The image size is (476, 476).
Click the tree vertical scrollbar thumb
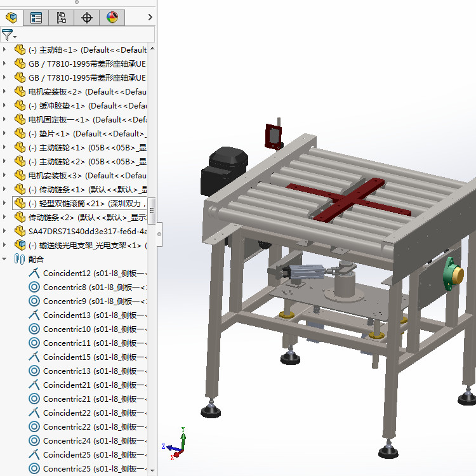click(x=152, y=210)
